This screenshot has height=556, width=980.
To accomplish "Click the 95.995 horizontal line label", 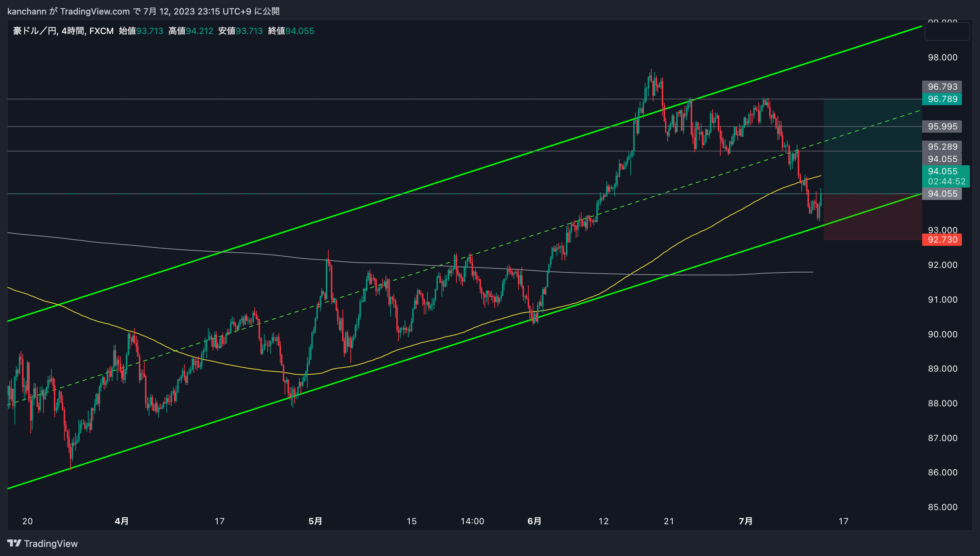I will point(942,127).
